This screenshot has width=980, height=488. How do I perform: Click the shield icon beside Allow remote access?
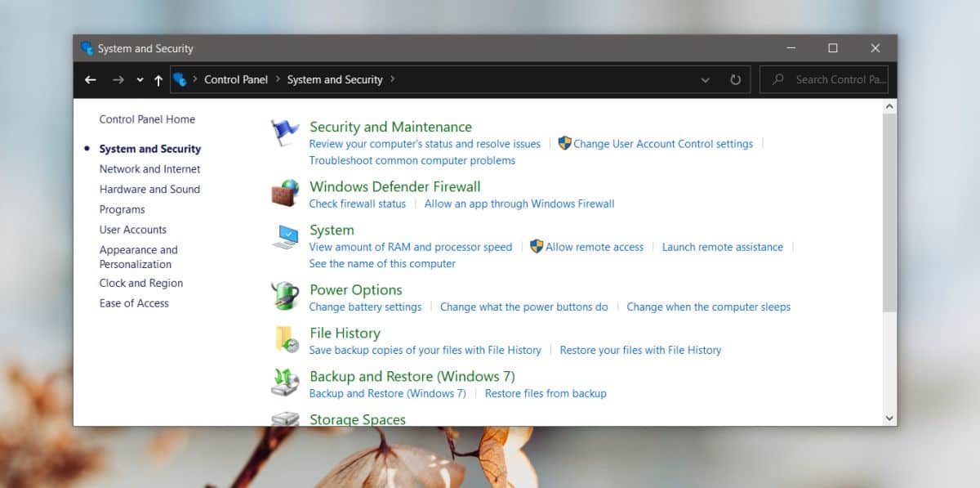pyautogui.click(x=537, y=247)
